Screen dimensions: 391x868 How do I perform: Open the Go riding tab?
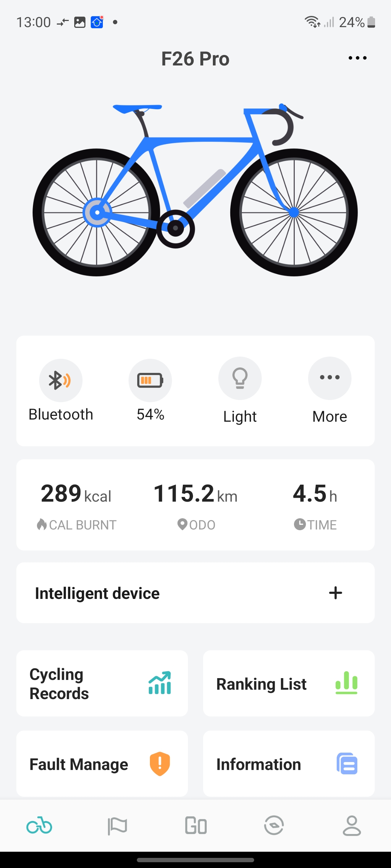click(196, 826)
